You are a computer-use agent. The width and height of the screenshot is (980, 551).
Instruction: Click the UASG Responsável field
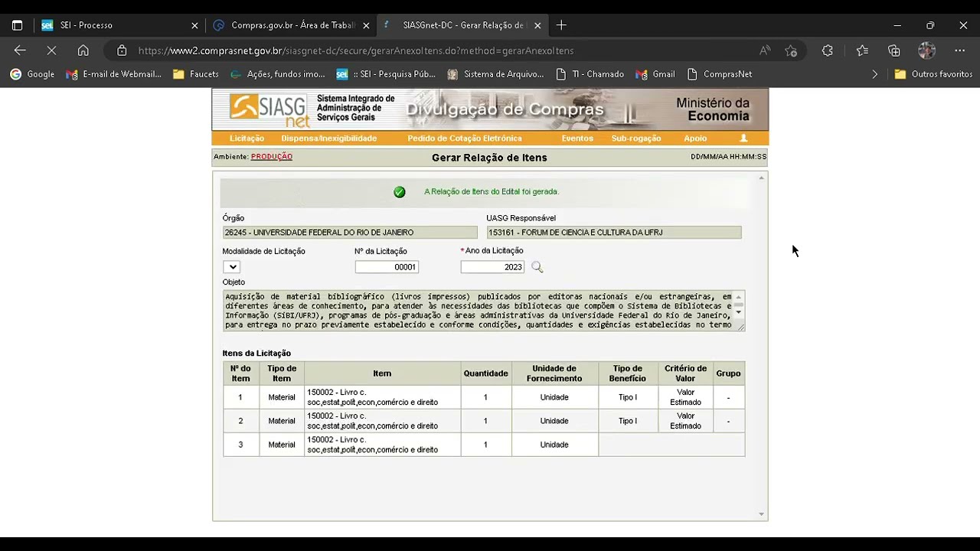tap(614, 233)
